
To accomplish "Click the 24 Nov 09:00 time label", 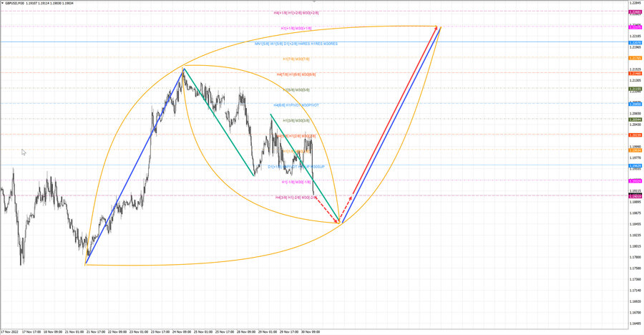I will (x=181, y=331).
